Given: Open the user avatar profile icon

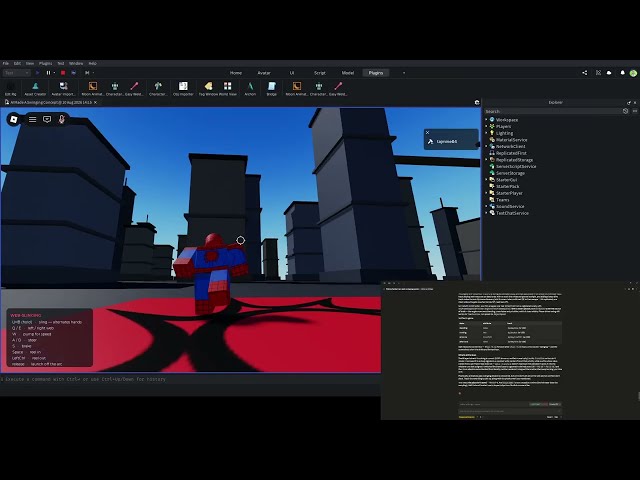Looking at the screenshot, I should tap(633, 73).
